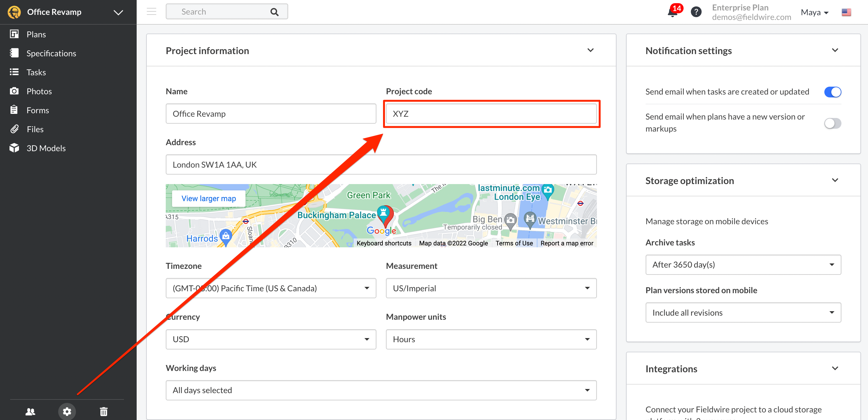Click the US flag language icon

846,12
